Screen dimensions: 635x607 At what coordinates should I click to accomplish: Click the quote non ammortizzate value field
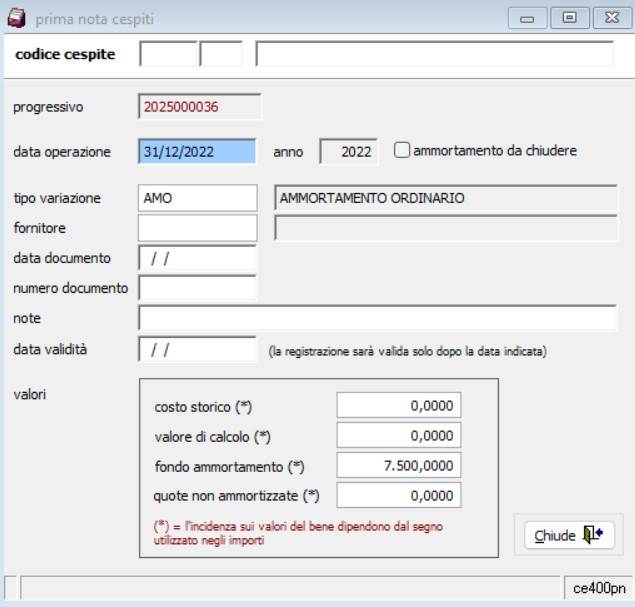[x=399, y=495]
